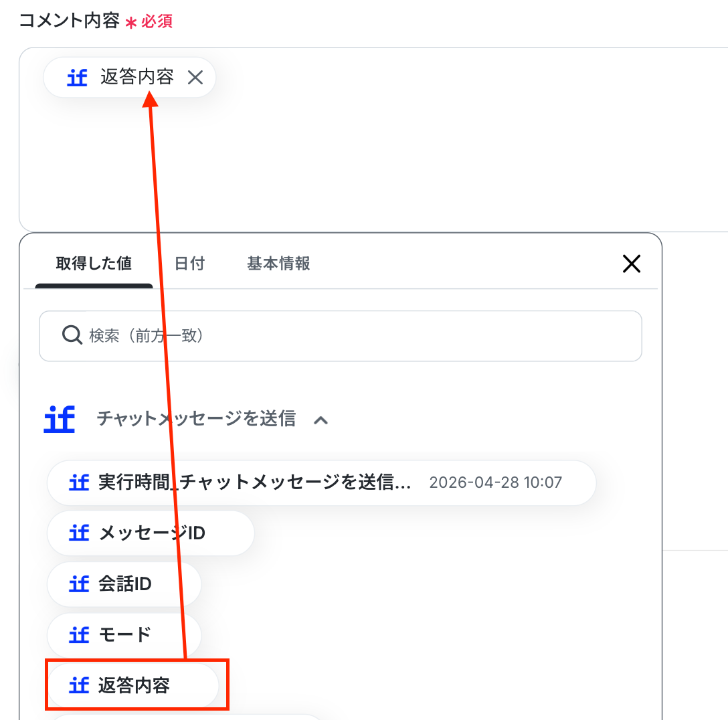Select the 基本情報 tab
The height and width of the screenshot is (720, 728).
click(278, 264)
